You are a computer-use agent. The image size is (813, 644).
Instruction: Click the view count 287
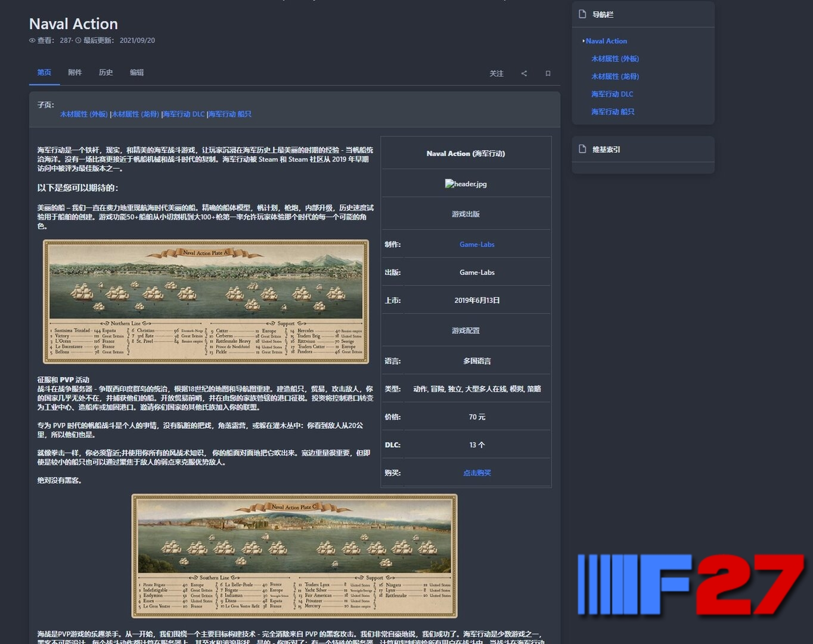pos(66,41)
